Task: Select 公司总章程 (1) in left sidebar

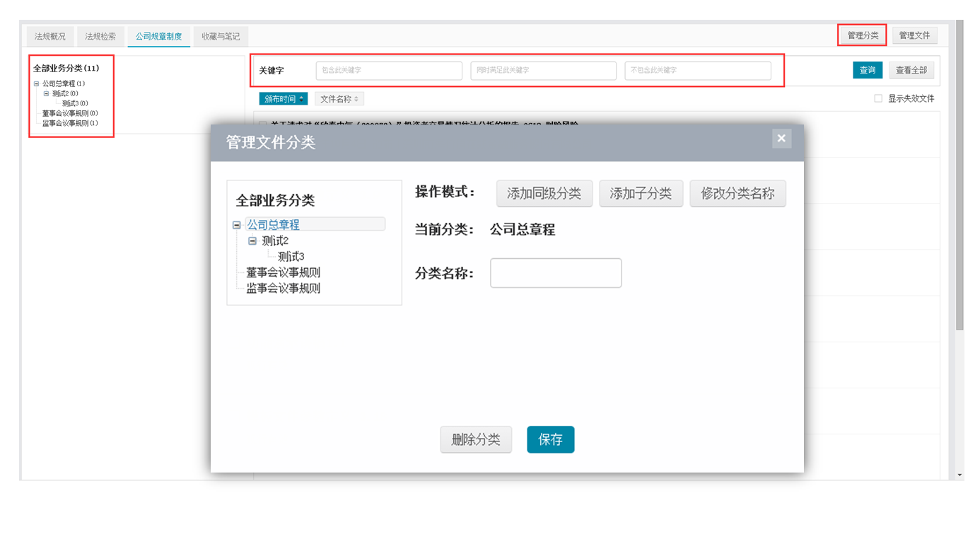Action: pos(64,83)
